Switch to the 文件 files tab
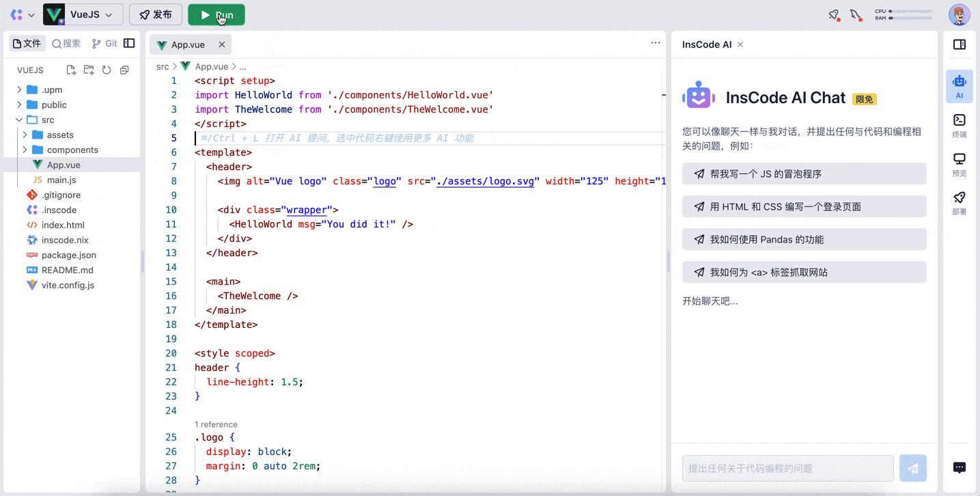 click(x=27, y=43)
